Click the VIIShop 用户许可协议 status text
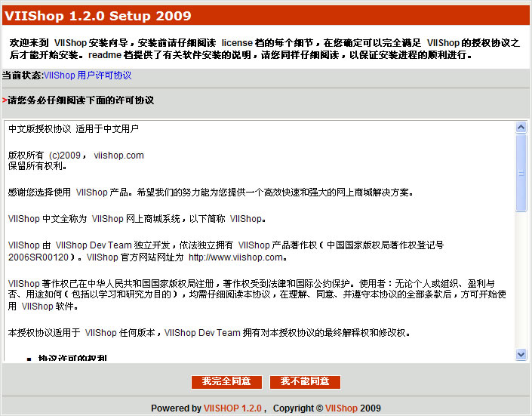The width and height of the screenshot is (532, 416). point(88,75)
